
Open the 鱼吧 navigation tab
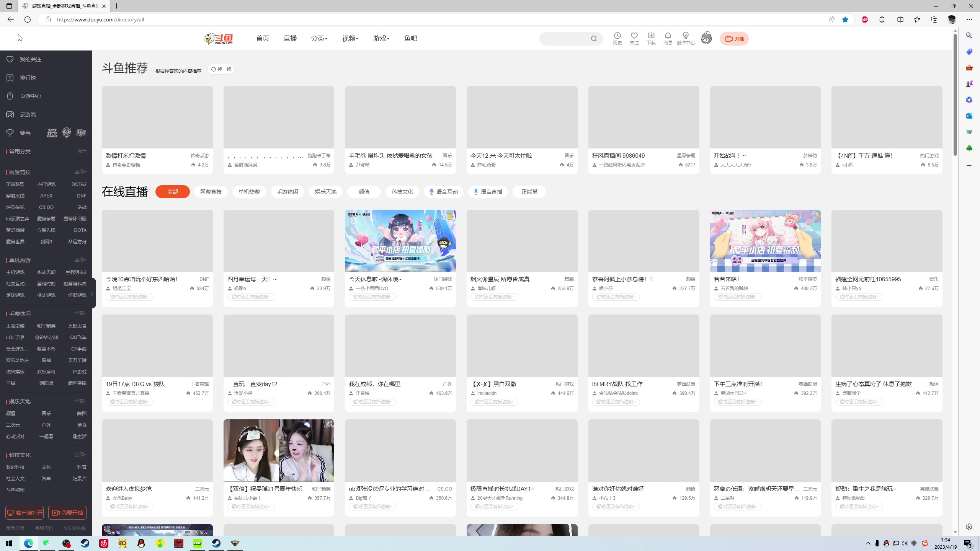(410, 38)
